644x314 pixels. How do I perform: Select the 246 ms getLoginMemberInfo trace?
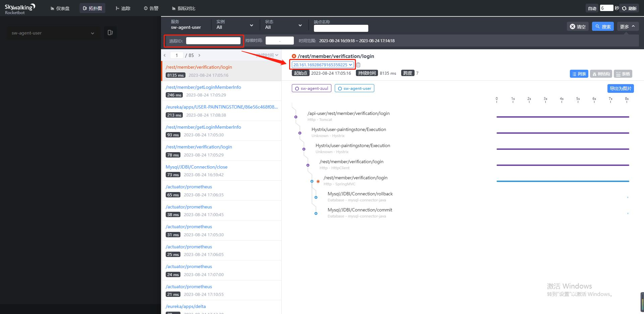tap(221, 91)
